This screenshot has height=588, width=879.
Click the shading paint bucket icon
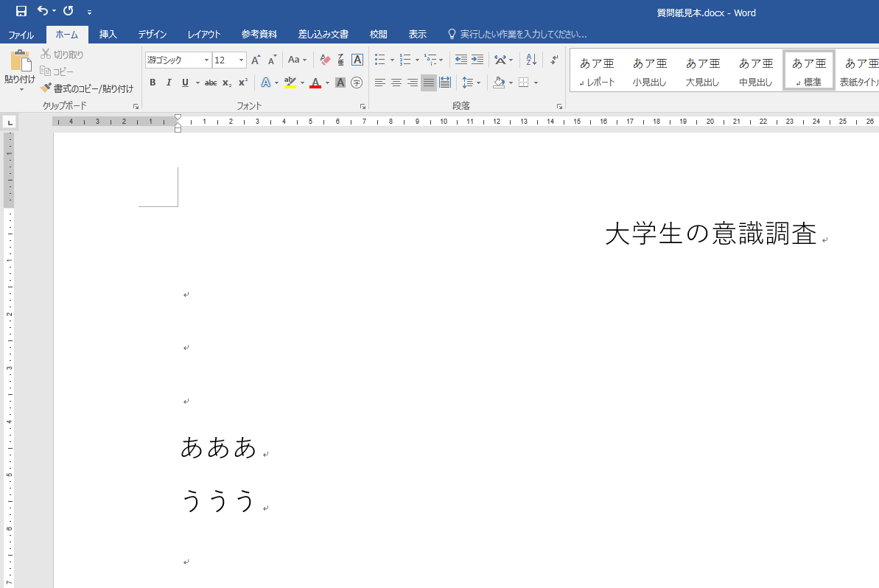499,83
